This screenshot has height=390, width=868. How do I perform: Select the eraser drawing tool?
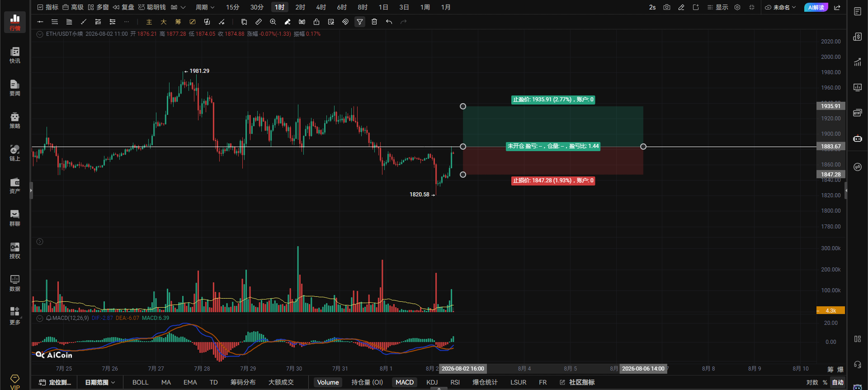[288, 22]
